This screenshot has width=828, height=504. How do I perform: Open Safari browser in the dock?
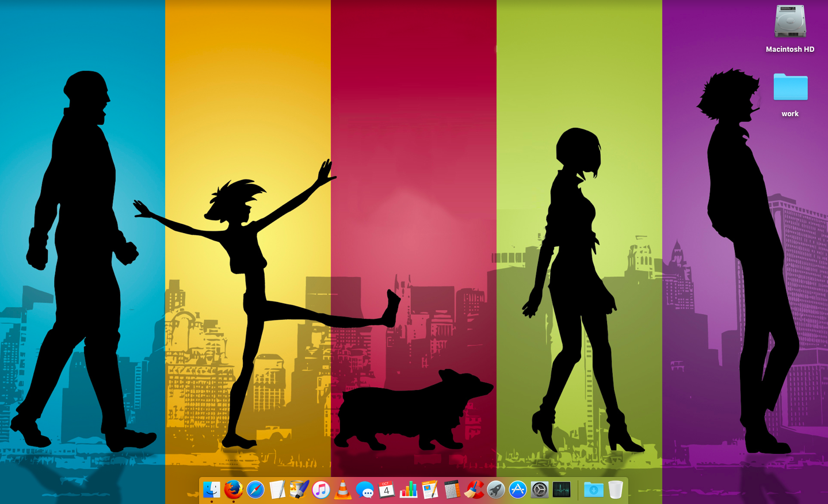[255, 490]
